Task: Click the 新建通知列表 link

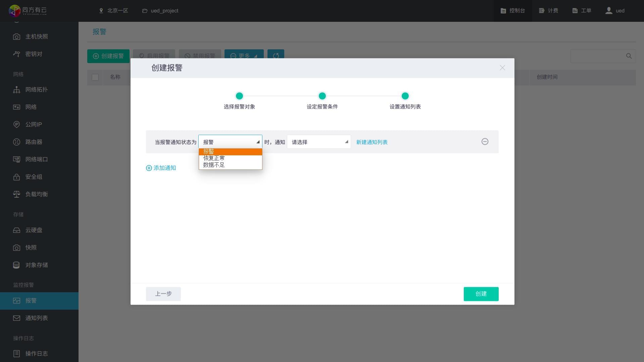Action: click(x=372, y=142)
